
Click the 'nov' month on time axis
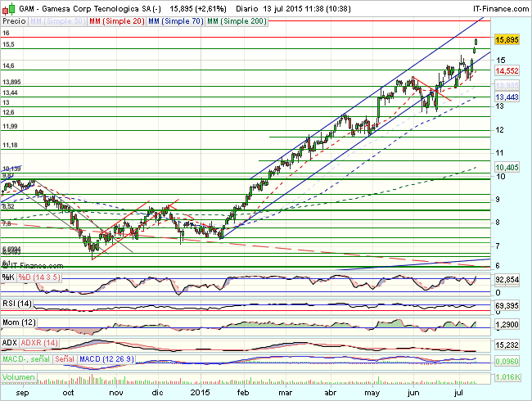click(x=116, y=393)
